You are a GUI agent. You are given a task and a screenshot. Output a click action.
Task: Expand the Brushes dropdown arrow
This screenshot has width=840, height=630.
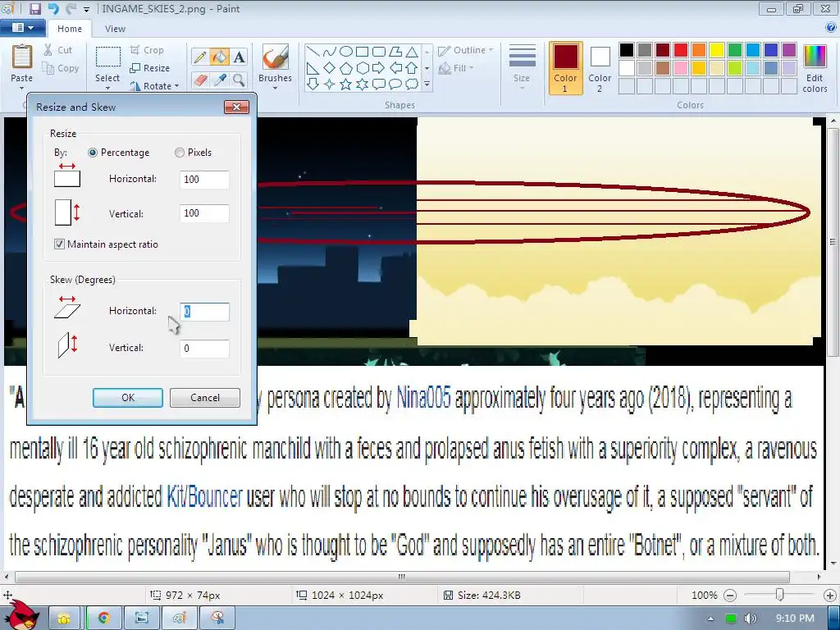tap(276, 88)
